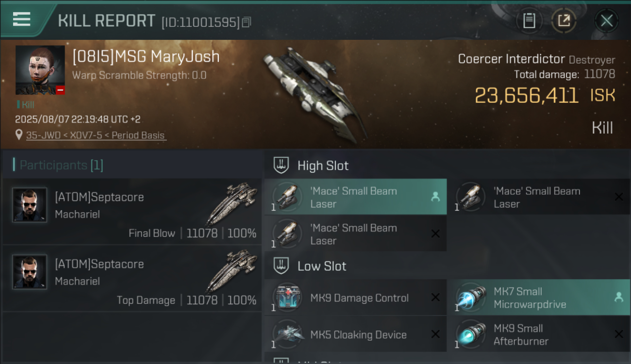Screen dimensions: 631x364
Task: Select the highlighted 'Mace' Small Beam Laser
Action: [356, 197]
